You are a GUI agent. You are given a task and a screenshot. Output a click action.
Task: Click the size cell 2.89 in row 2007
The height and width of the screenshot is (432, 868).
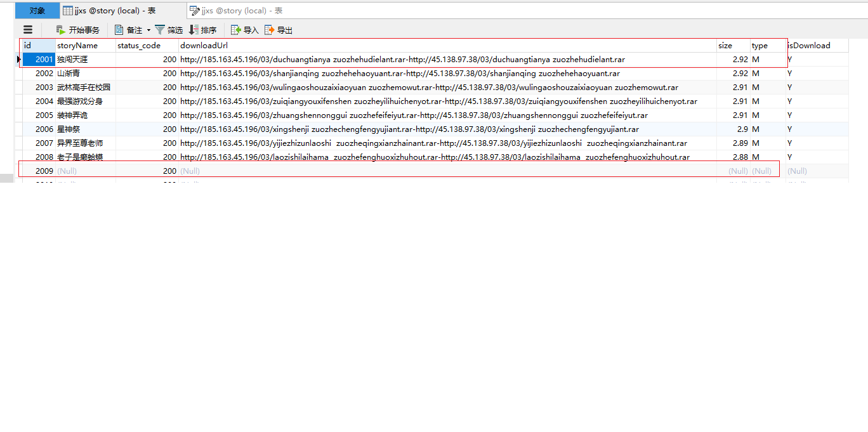(733, 143)
